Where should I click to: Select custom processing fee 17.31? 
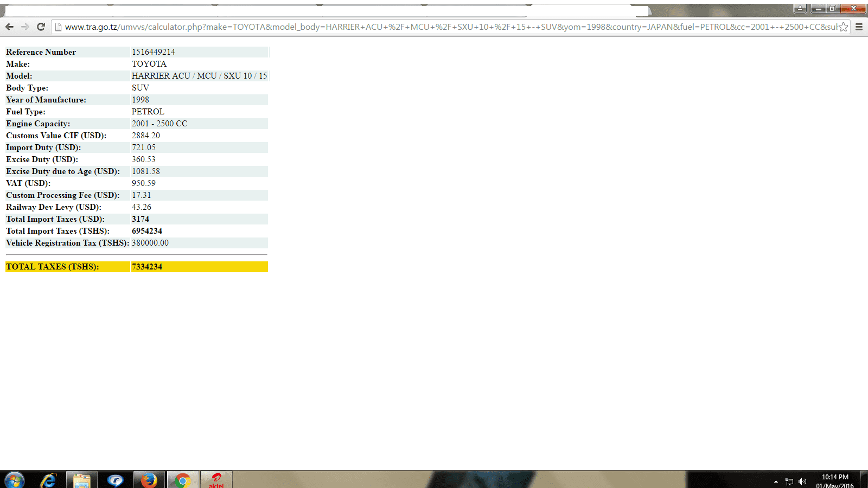pos(142,195)
